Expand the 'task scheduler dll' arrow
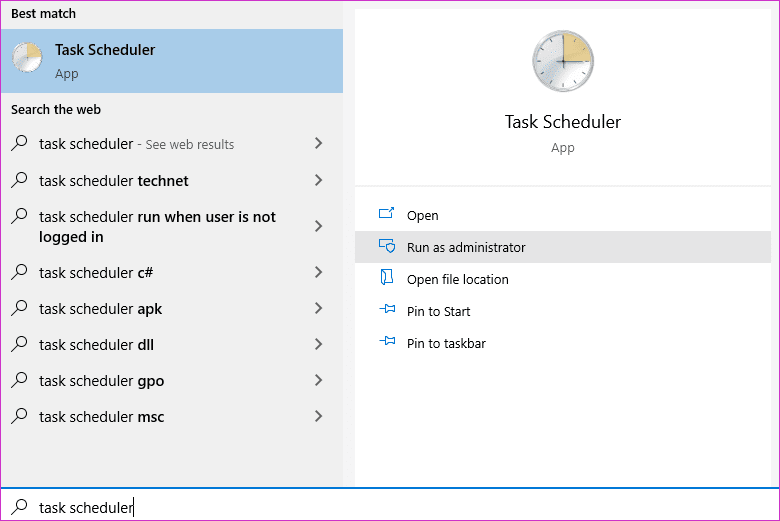This screenshot has height=521, width=780. [x=318, y=344]
